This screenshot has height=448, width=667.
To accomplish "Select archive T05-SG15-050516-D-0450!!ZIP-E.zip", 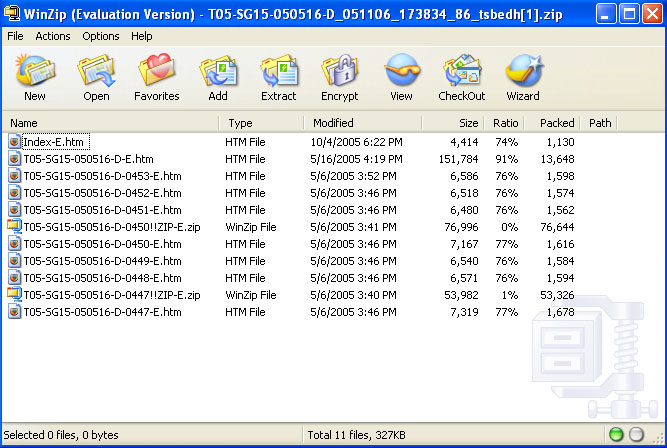I will [x=112, y=227].
